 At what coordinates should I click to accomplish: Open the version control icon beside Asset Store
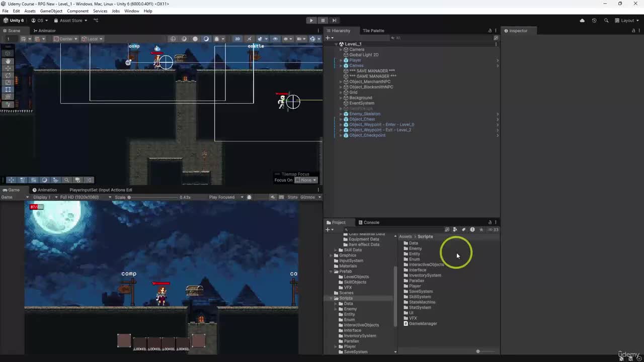click(96, 21)
